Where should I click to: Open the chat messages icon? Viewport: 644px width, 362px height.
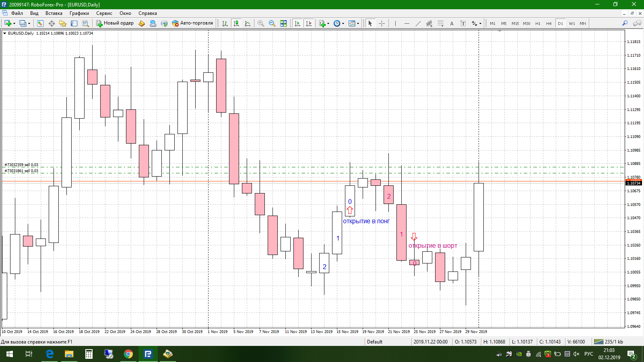(637, 23)
